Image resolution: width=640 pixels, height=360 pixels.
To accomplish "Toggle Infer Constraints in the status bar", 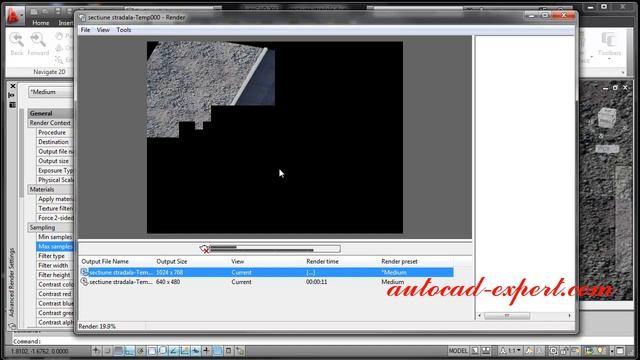I will click(x=96, y=351).
